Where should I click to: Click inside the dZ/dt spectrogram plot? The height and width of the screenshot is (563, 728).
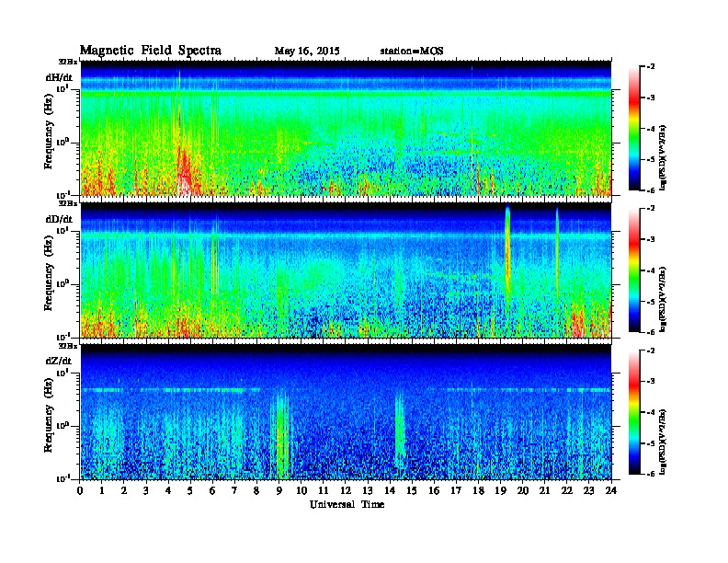pos(346,412)
